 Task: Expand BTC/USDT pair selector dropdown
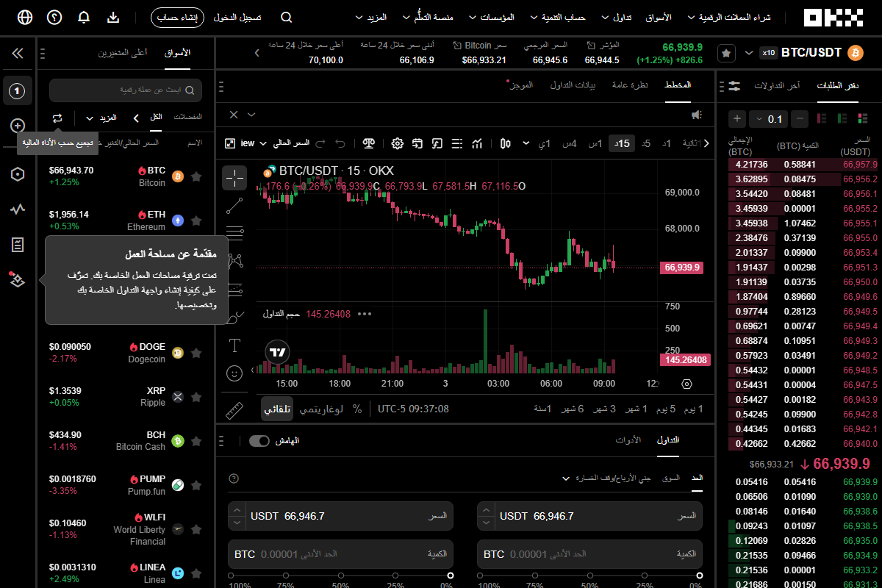(749, 53)
